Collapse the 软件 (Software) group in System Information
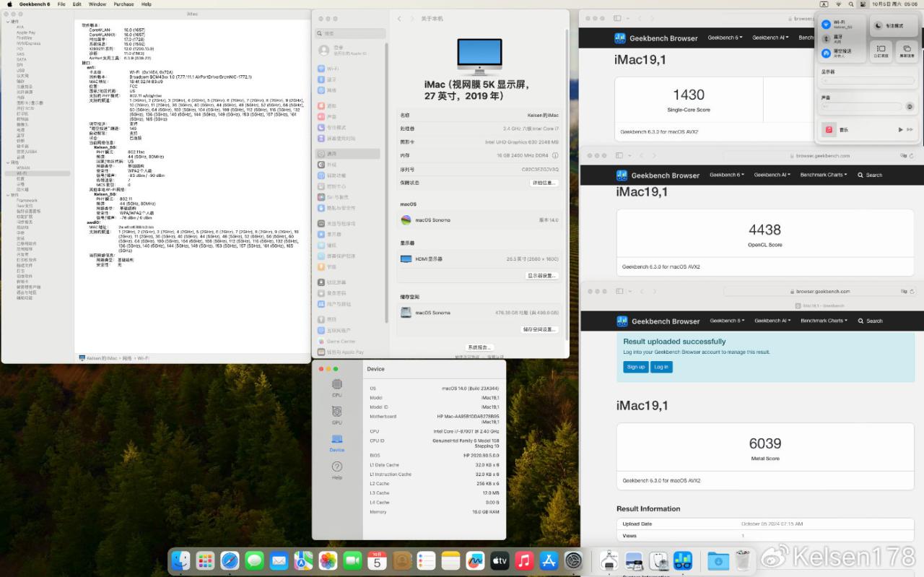Viewport: 924px width, 577px height. coord(9,195)
